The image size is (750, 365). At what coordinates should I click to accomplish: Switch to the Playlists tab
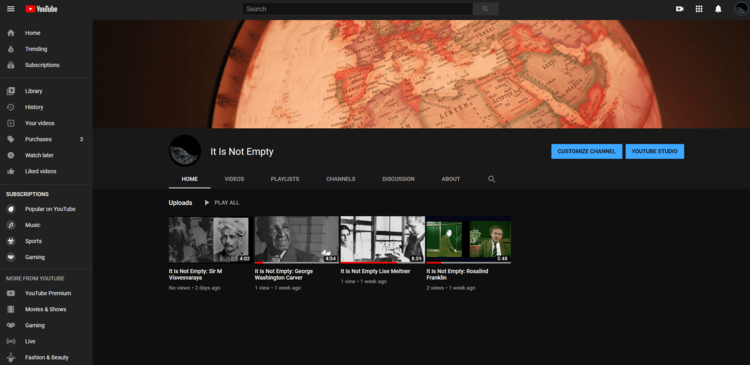285,179
